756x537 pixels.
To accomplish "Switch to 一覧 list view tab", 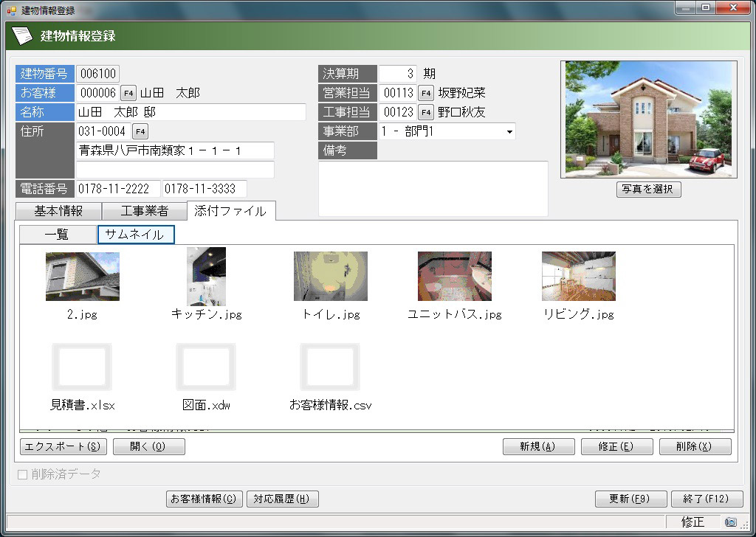I will 57,235.
